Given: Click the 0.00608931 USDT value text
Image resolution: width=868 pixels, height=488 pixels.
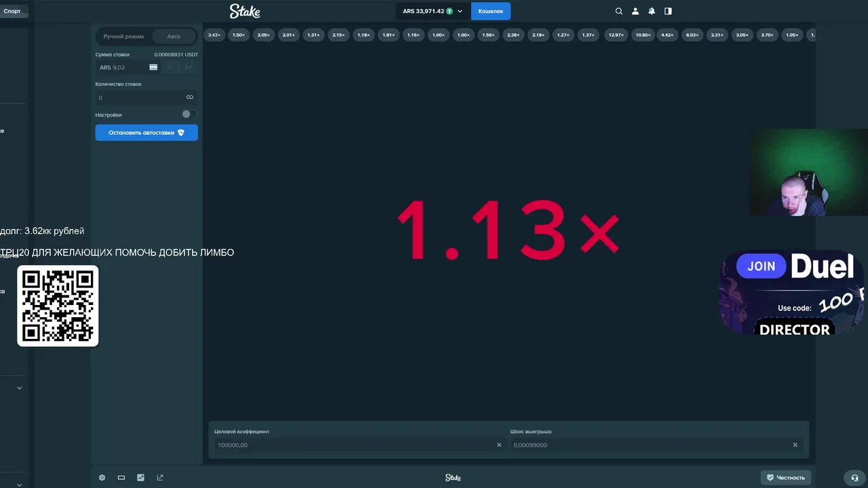Looking at the screenshot, I should tap(176, 54).
